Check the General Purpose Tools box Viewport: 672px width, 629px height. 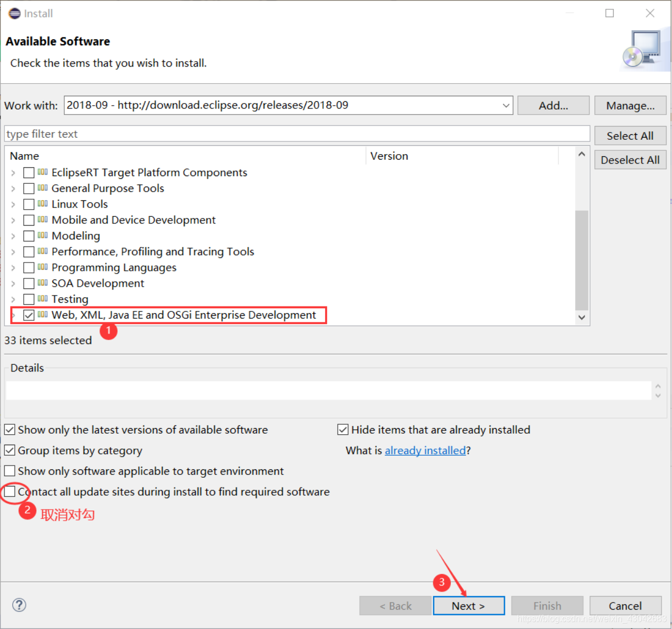click(x=29, y=188)
